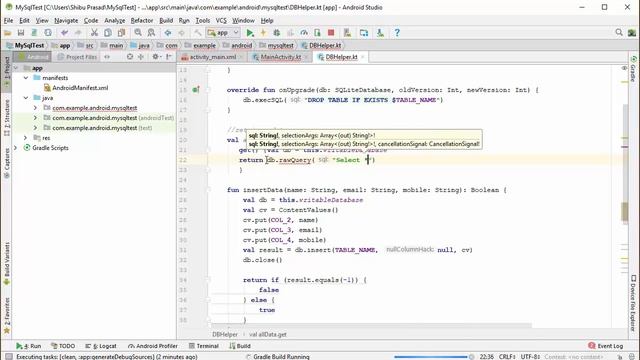
Task: Expand the com.example.android.mysqltest (test) package
Action: (x=35, y=128)
